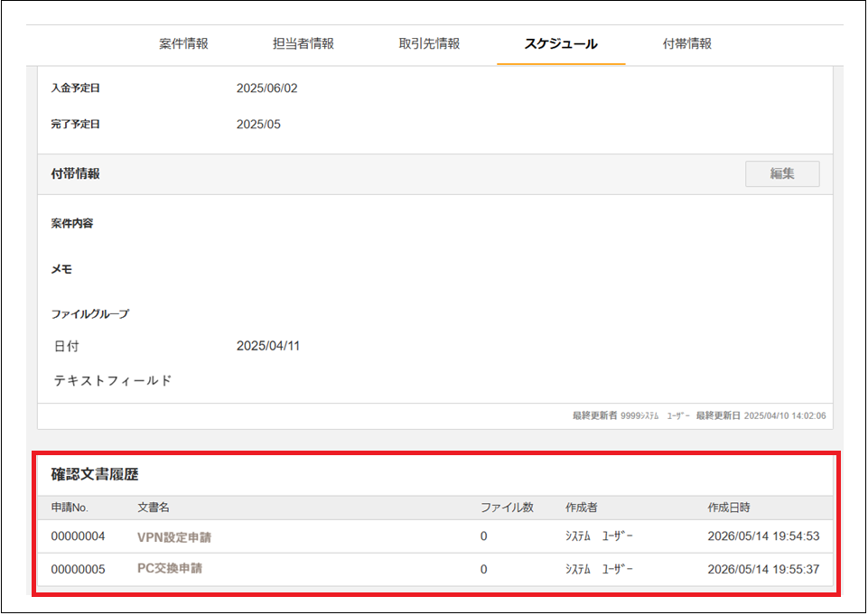Click the 作成者 column header
Image resolution: width=868 pixels, height=615 pixels.
click(582, 508)
